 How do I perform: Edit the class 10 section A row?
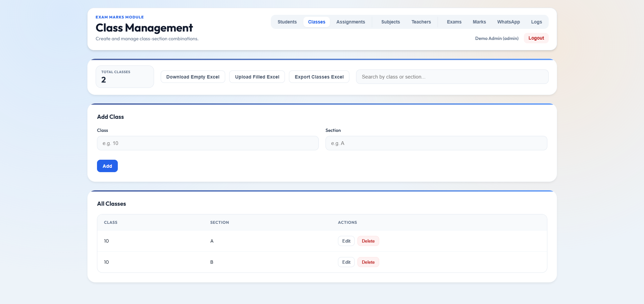(346, 241)
